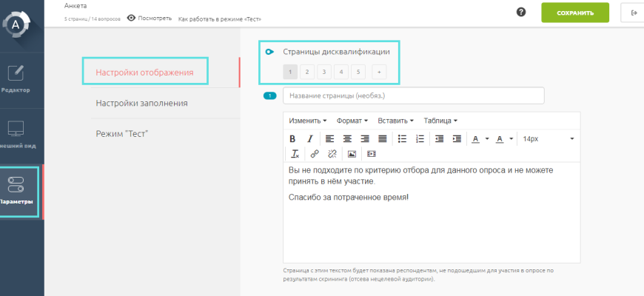Center align the text
Image resolution: width=644 pixels, height=296 pixels.
[x=347, y=138]
